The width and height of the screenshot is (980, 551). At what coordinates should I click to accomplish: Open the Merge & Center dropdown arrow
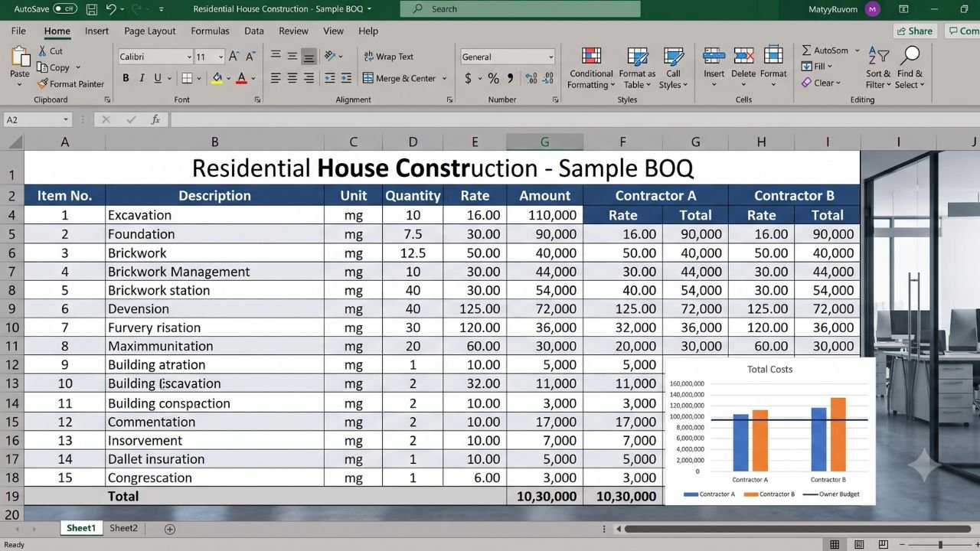445,79
